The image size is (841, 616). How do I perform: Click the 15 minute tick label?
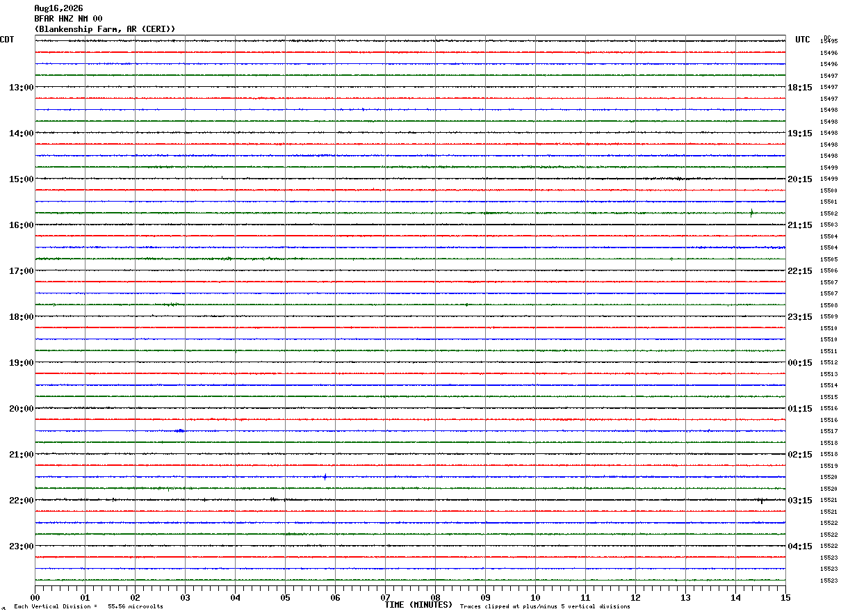tap(785, 597)
